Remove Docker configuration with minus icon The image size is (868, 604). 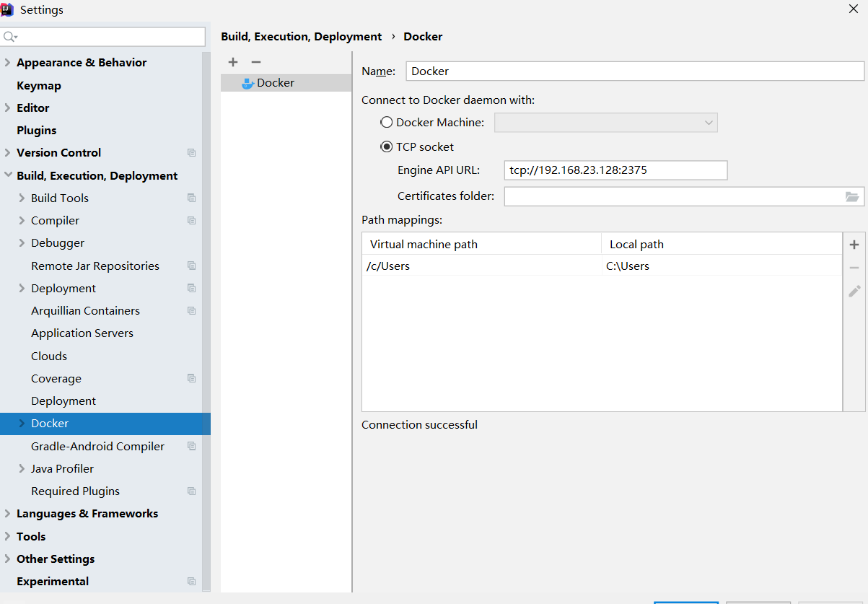coord(255,62)
